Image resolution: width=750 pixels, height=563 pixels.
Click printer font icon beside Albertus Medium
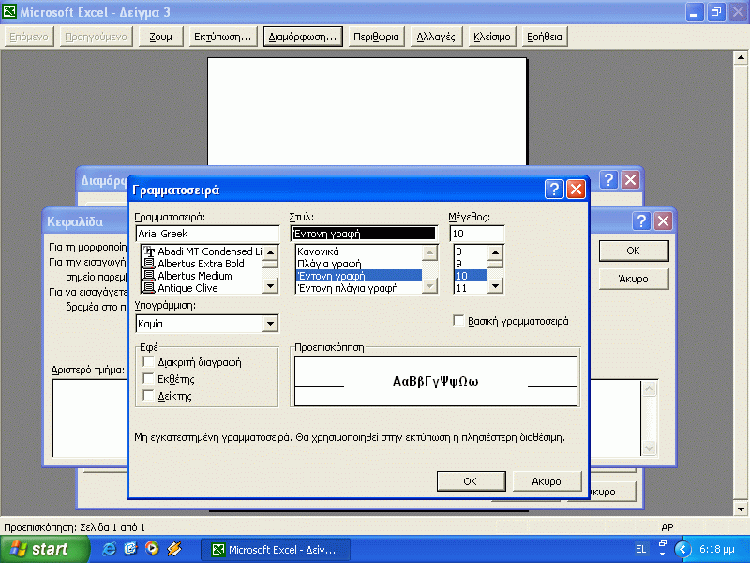(149, 276)
